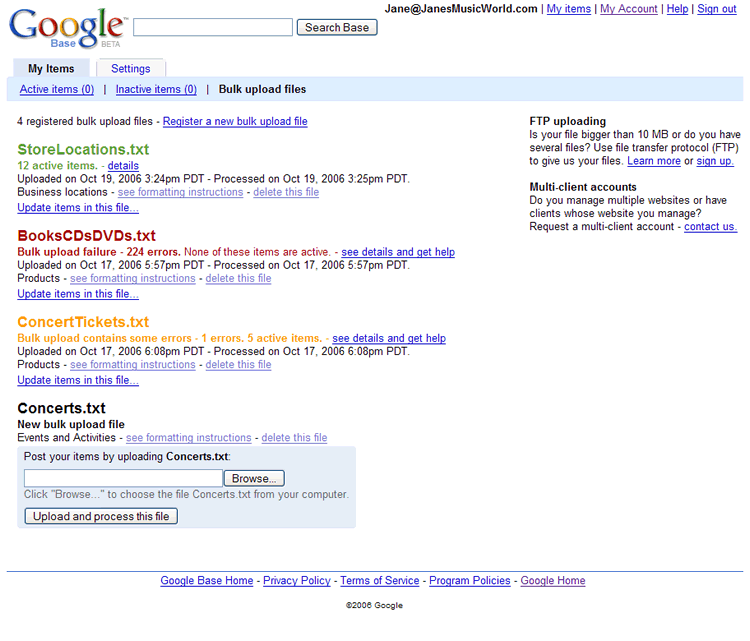The width and height of the screenshot is (750, 641).
Task: Contact us about multi-client account
Action: pos(710,227)
